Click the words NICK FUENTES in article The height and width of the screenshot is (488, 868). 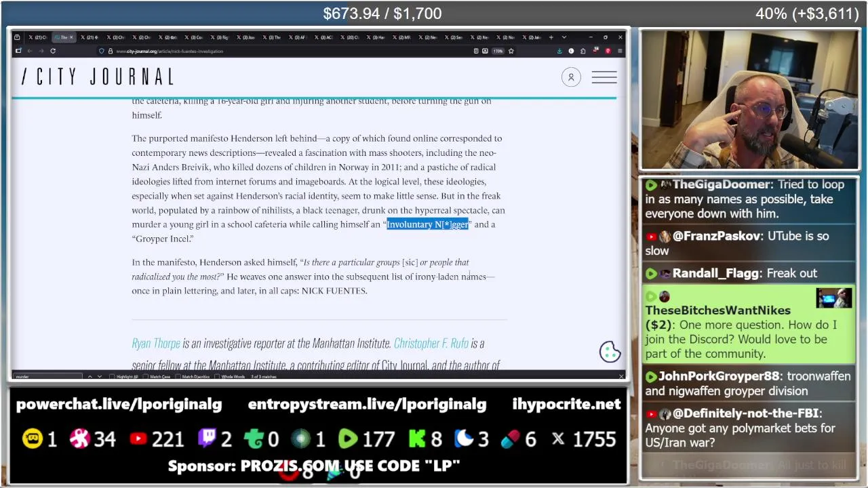(334, 291)
